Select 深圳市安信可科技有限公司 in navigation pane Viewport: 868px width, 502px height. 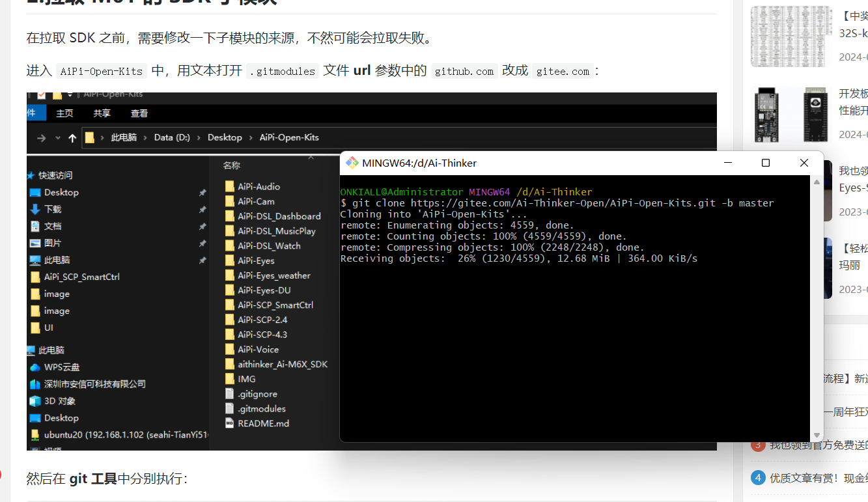(x=95, y=384)
